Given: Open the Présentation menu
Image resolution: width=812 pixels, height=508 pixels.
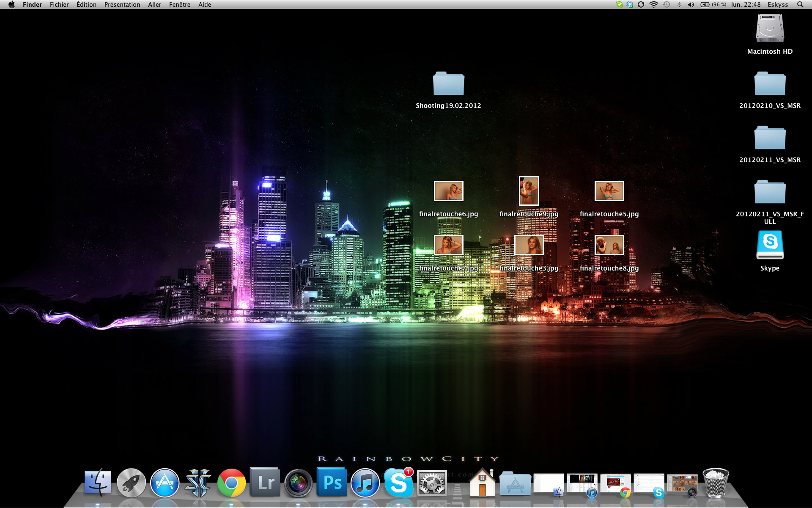Looking at the screenshot, I should coord(122,5).
